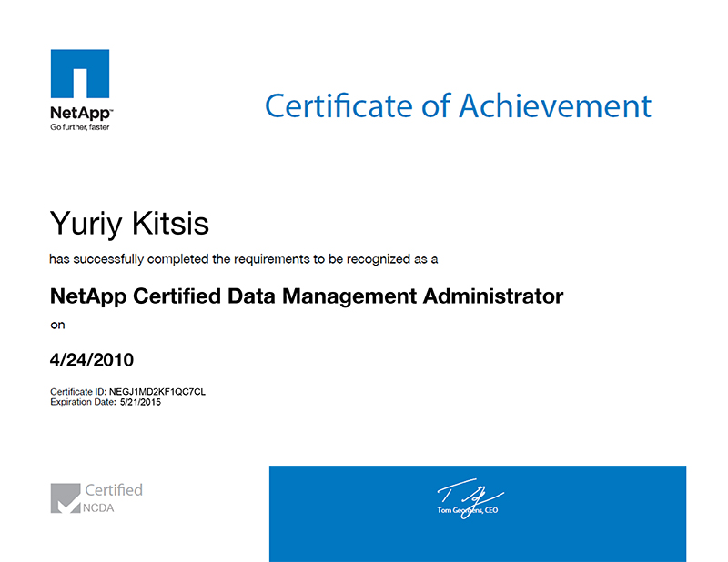Click the word "on" above the date

(x=57, y=325)
